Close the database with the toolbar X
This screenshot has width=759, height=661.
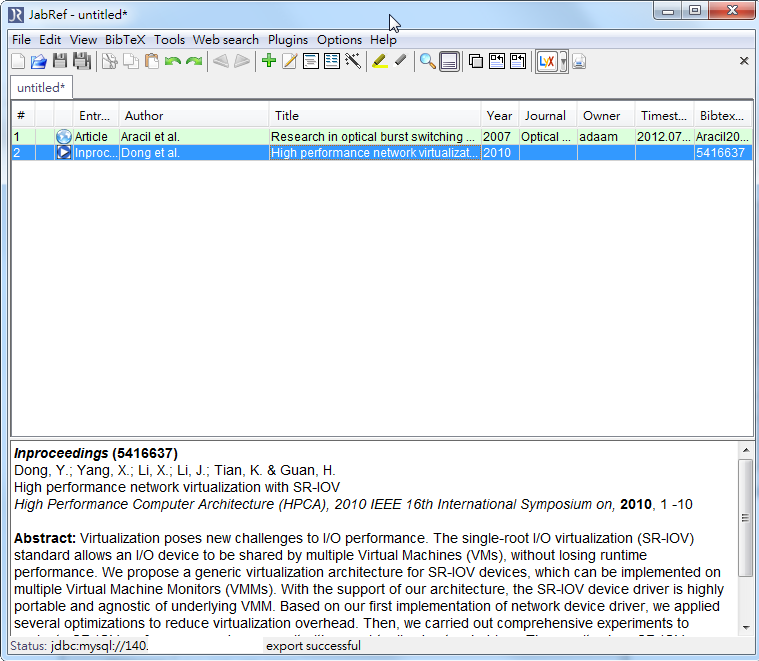pos(744,61)
